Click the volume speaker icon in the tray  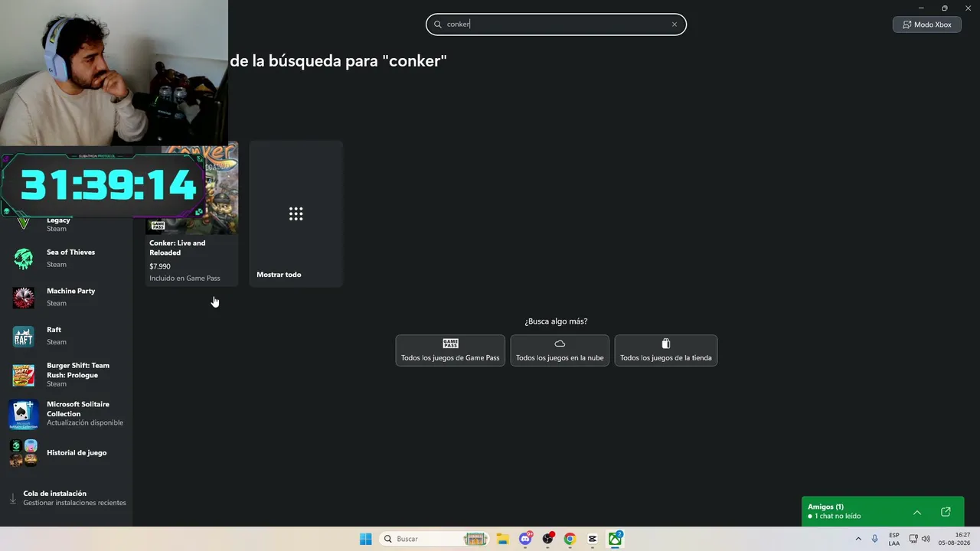(x=926, y=539)
